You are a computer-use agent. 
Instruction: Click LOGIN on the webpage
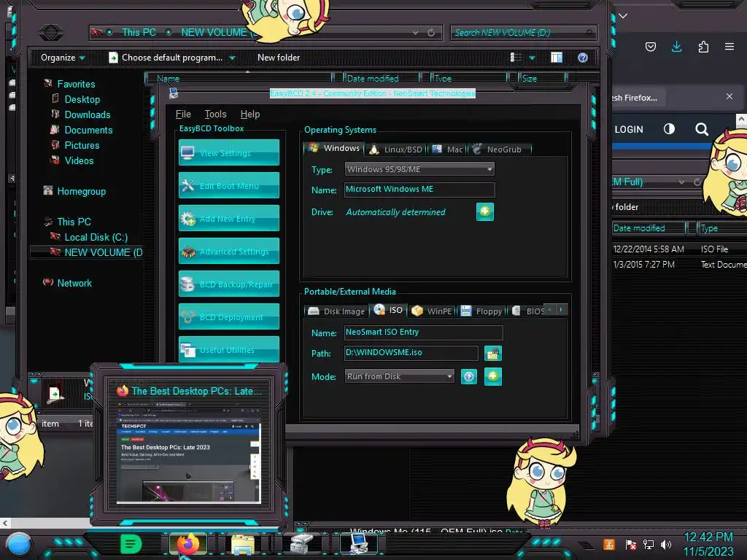pyautogui.click(x=628, y=130)
